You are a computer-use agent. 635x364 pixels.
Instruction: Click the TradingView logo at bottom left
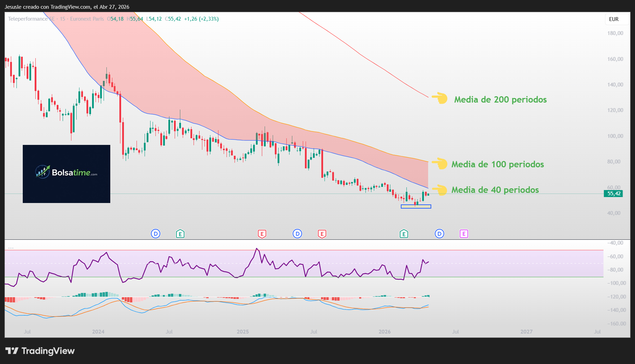[40, 351]
